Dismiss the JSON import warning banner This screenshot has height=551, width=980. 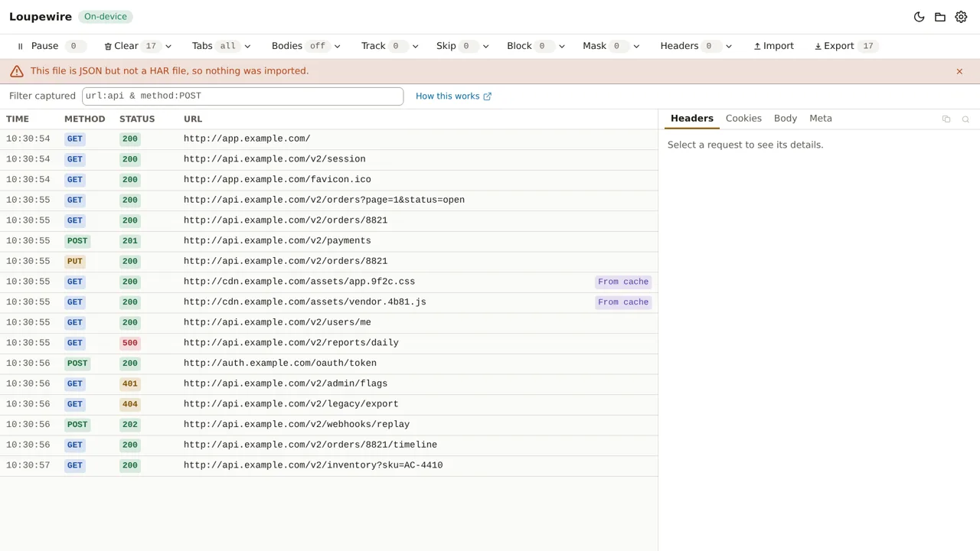pyautogui.click(x=959, y=71)
